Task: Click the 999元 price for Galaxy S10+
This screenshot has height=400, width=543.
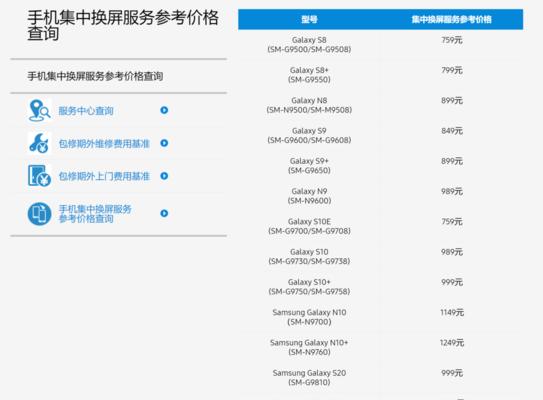Action: tap(452, 282)
